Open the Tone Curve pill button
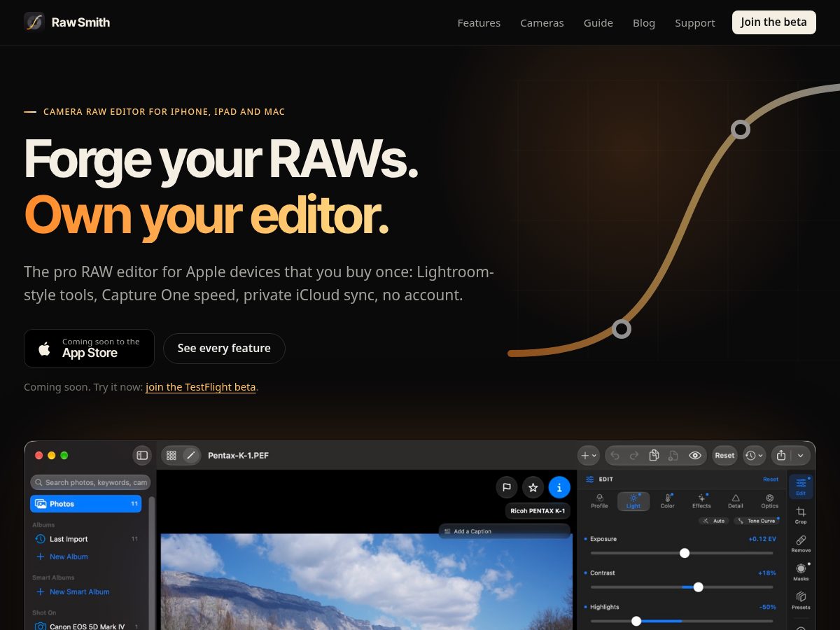This screenshot has width=840, height=630. pos(757,521)
